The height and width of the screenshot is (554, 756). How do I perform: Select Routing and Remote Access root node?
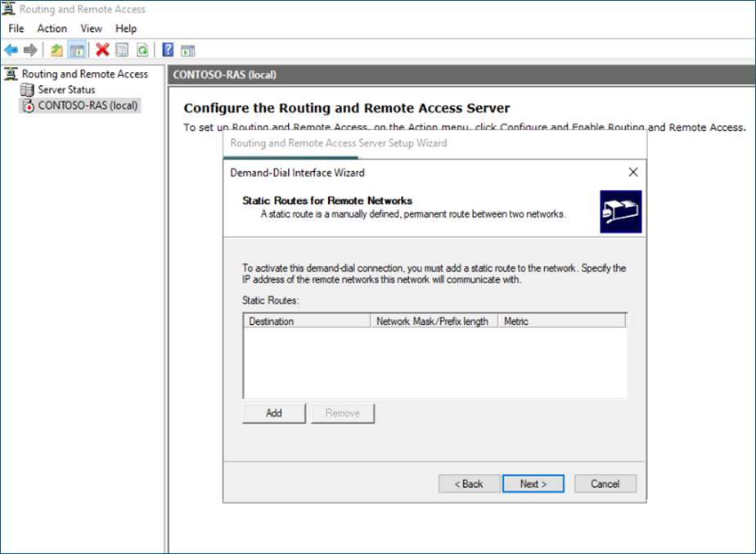pos(84,74)
